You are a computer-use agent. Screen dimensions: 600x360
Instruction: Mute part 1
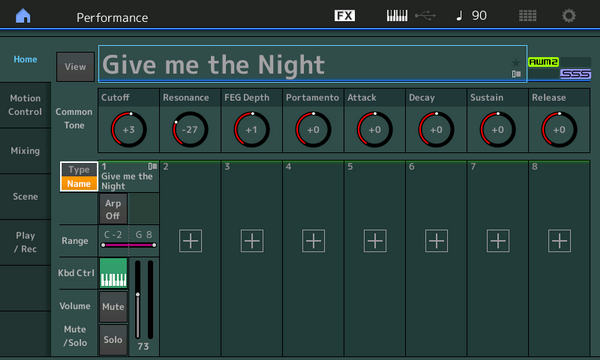(x=113, y=306)
